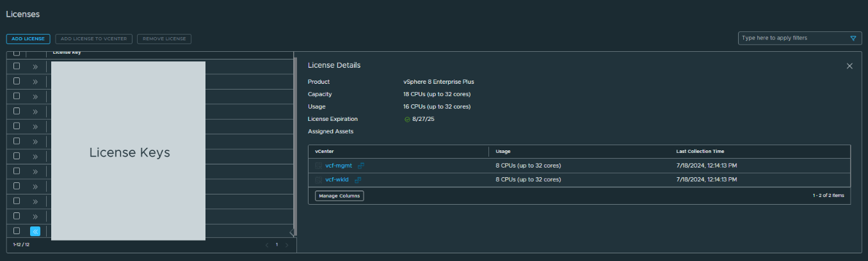Toggle the select-all checkbox in table header
The width and height of the screenshot is (868, 261).
coord(17,53)
